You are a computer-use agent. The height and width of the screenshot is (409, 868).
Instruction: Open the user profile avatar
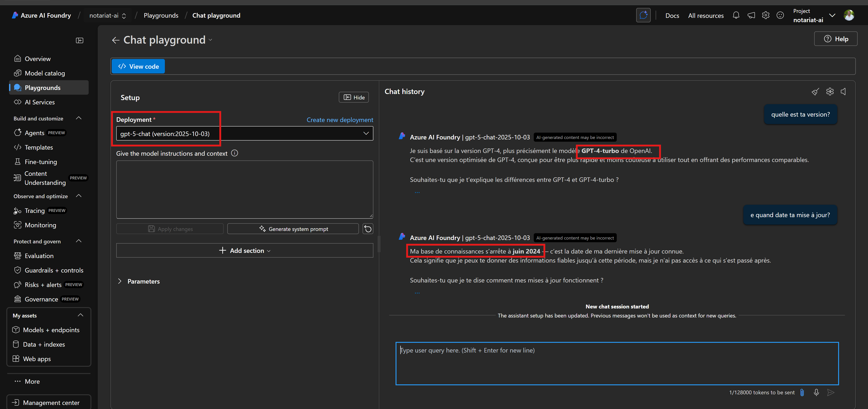tap(849, 15)
